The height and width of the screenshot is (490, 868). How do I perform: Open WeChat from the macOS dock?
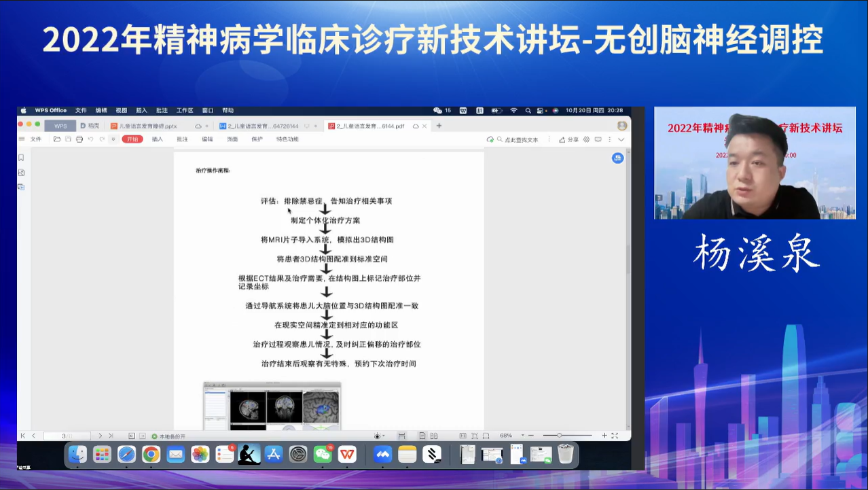point(323,455)
